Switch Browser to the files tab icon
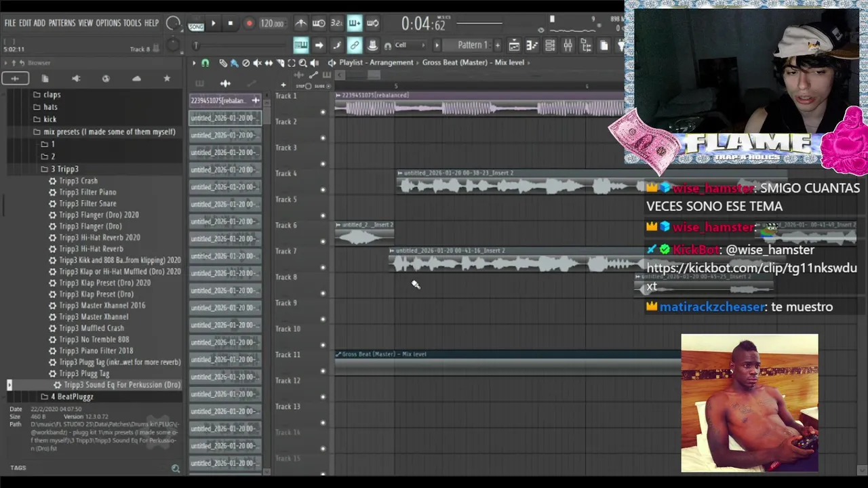 [x=45, y=79]
